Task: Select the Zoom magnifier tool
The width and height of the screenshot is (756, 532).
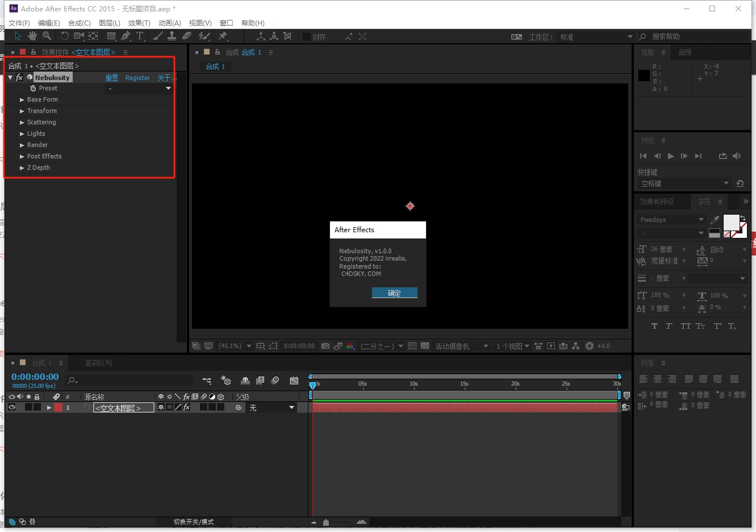Action: tap(47, 36)
